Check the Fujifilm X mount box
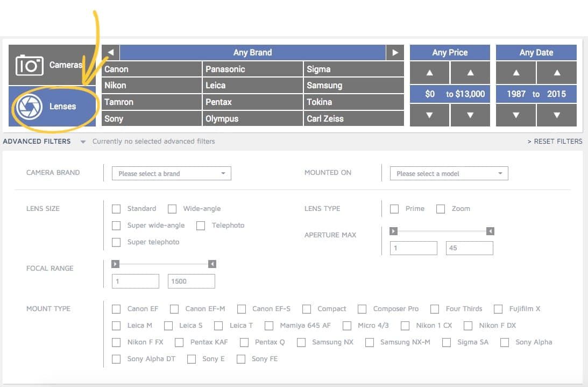588x387 pixels. pos(498,309)
